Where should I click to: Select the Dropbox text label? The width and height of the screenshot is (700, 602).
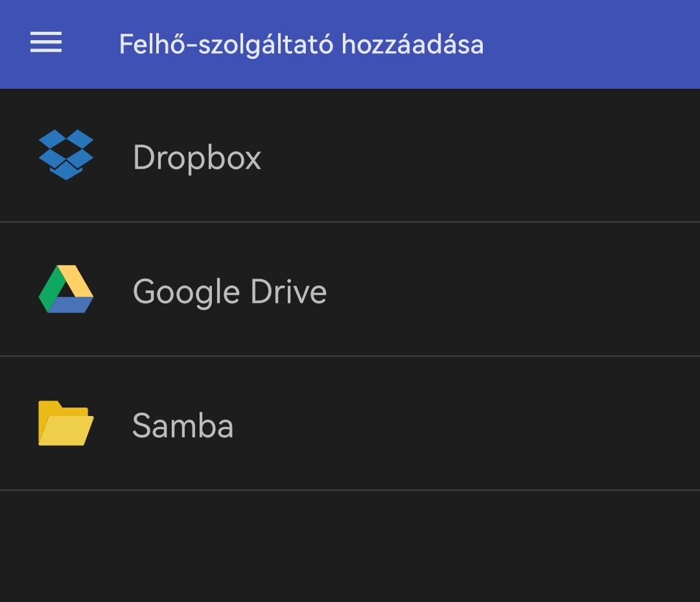tap(197, 157)
